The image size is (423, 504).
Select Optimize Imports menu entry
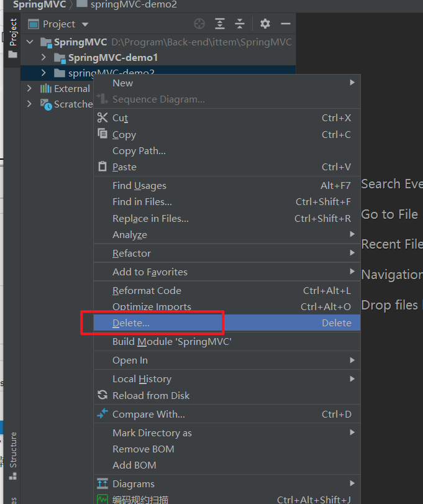227,306
